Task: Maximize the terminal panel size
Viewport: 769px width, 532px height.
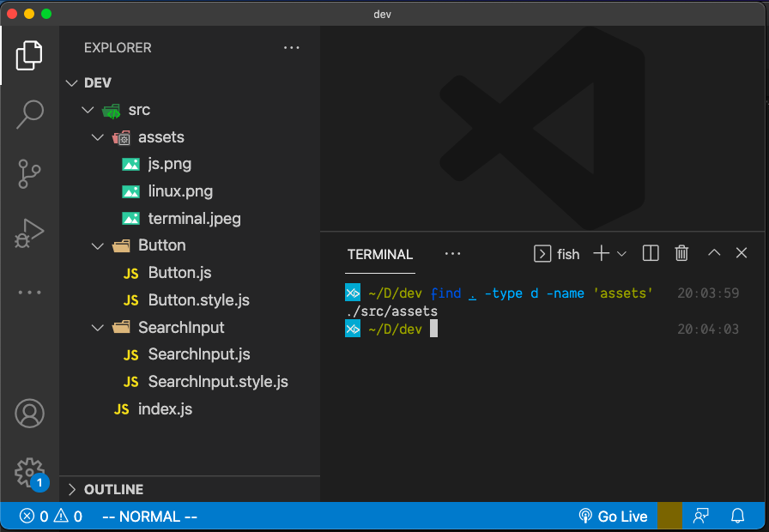Action: 714,252
